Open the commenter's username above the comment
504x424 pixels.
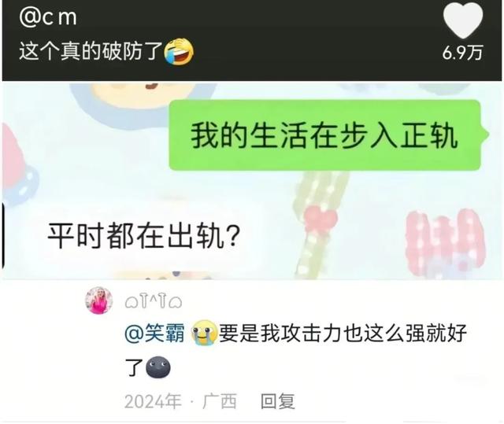[154, 301]
